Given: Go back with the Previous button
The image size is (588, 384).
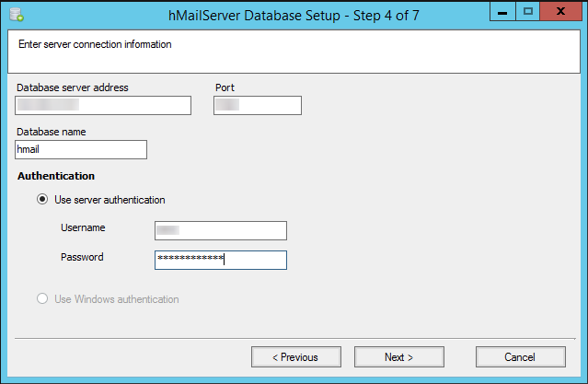Looking at the screenshot, I should coord(295,356).
